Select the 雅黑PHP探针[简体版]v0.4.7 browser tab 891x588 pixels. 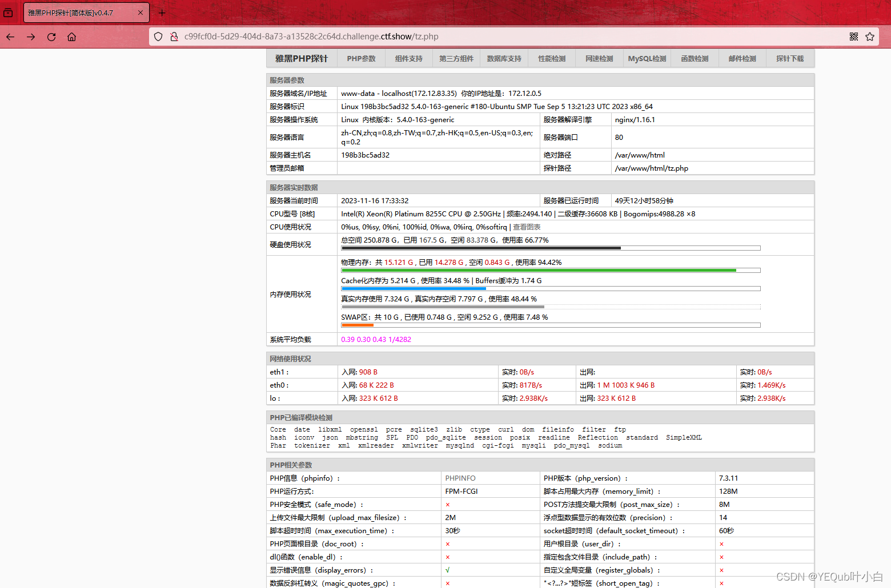86,13
